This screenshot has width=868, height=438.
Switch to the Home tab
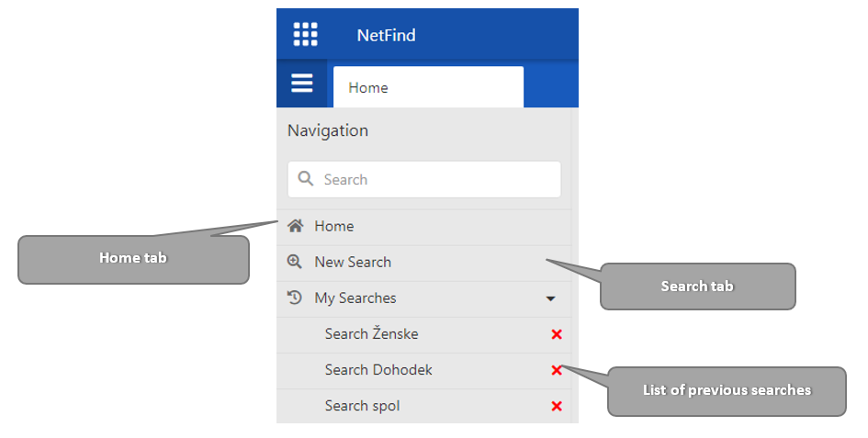pyautogui.click(x=427, y=88)
